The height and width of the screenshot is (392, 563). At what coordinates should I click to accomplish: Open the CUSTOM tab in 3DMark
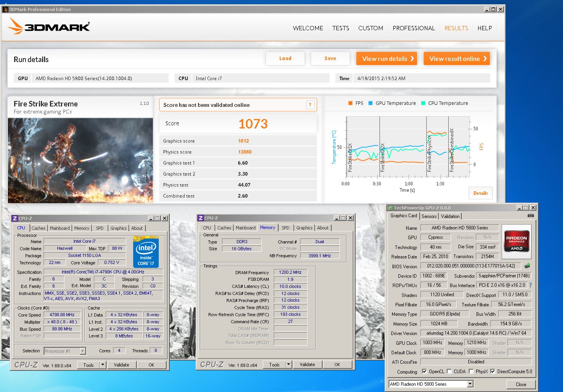point(370,28)
